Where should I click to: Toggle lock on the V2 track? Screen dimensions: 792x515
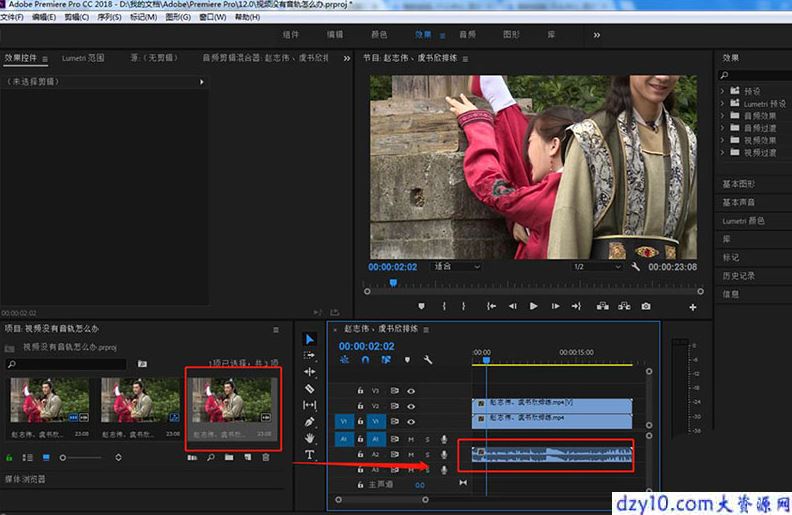point(360,406)
